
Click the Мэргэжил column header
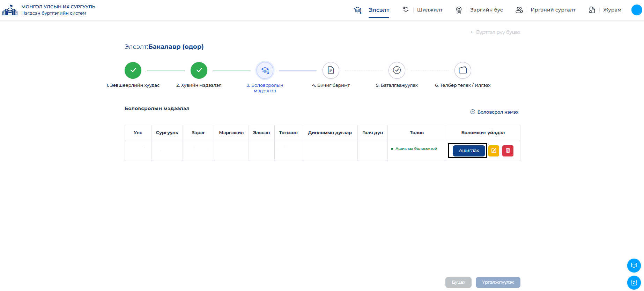click(231, 133)
